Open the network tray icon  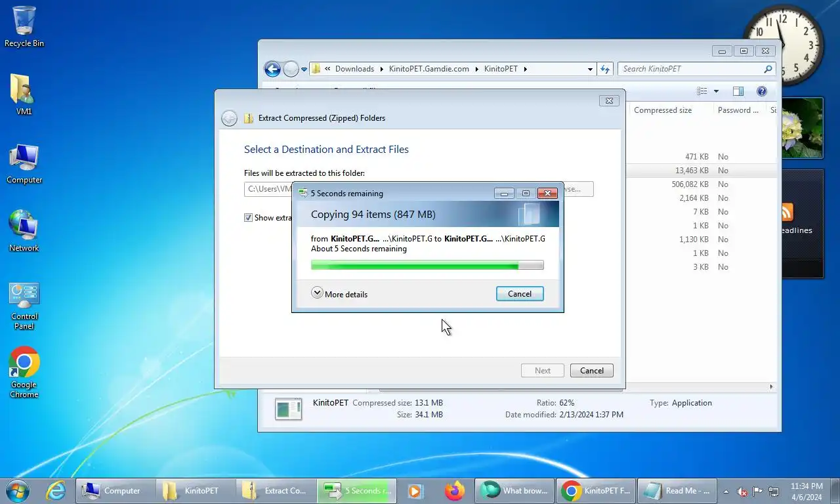click(774, 491)
